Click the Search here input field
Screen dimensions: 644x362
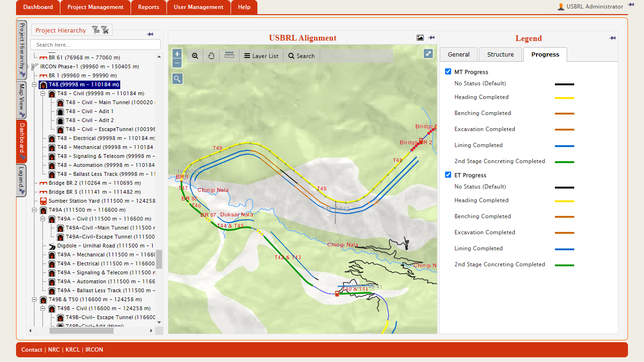coord(95,45)
